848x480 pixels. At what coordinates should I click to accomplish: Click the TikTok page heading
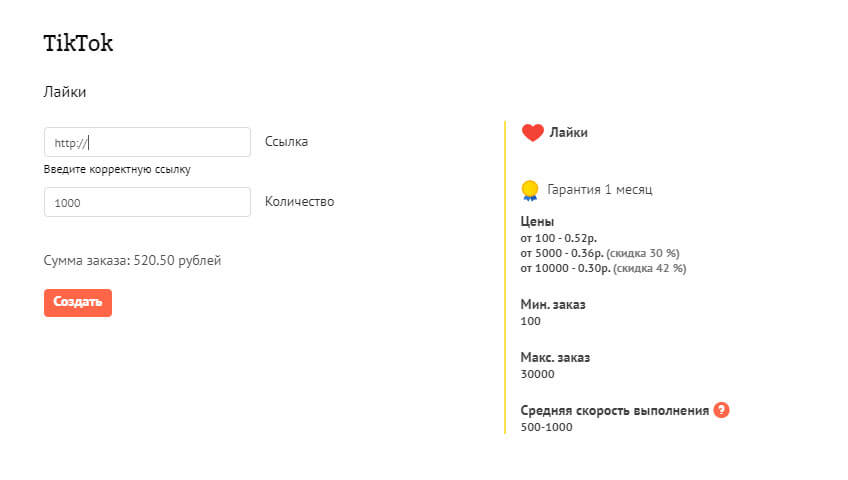(x=78, y=42)
